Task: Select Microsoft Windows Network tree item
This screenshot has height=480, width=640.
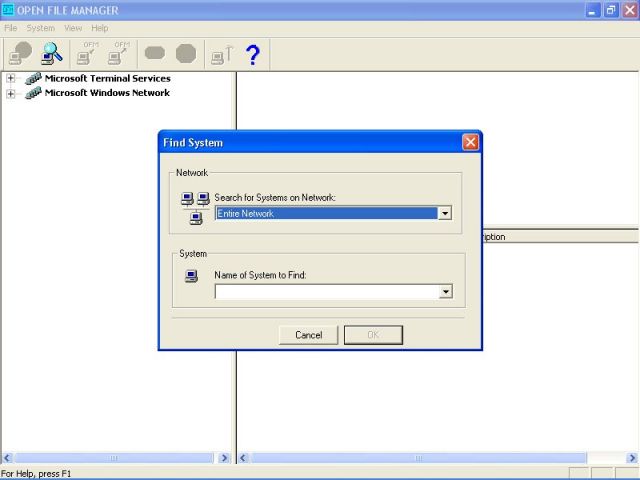Action: pyautogui.click(x=107, y=93)
